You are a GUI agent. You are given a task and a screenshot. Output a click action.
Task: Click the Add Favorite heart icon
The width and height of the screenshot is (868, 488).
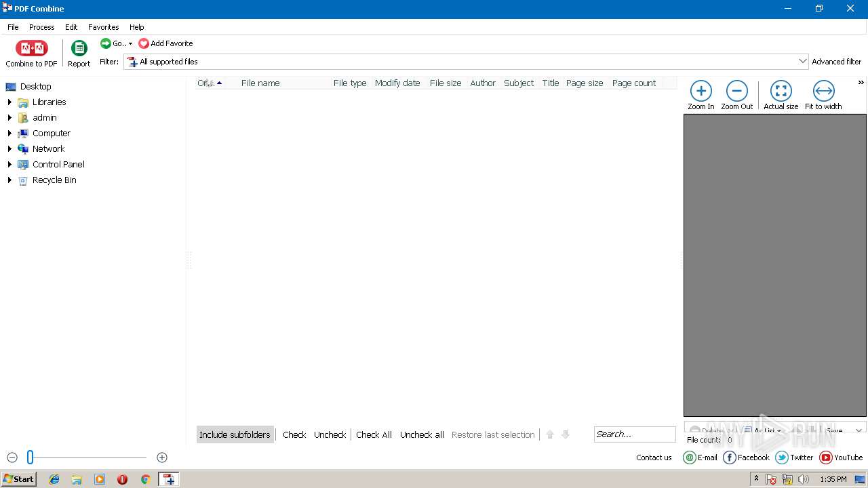tap(144, 43)
